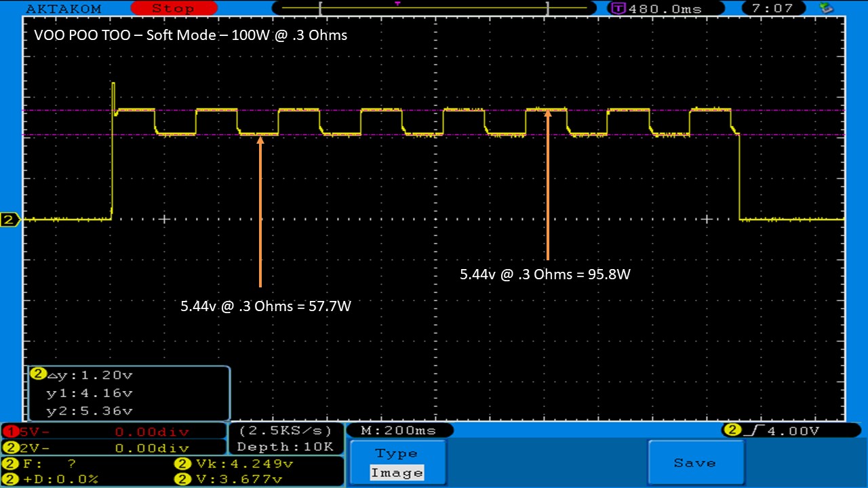
Task: Click the 95.8W annotation label
Action: (546, 274)
